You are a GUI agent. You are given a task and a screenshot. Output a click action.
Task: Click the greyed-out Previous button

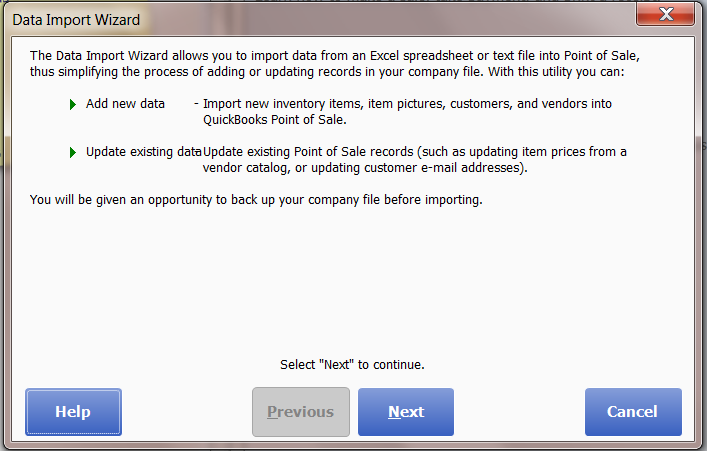click(301, 412)
